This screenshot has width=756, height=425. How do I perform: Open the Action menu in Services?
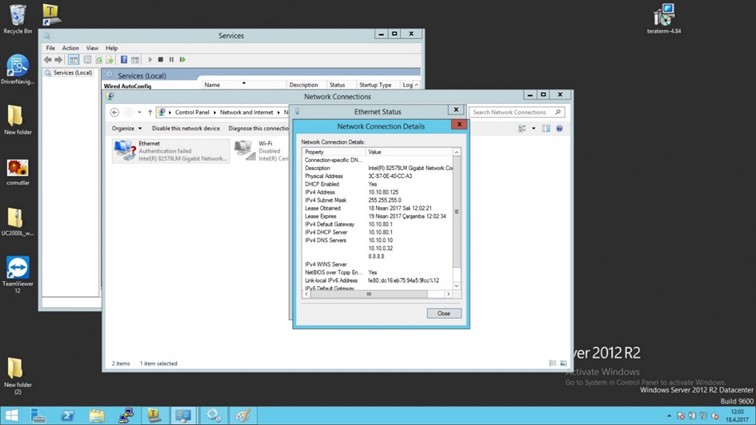(x=70, y=48)
